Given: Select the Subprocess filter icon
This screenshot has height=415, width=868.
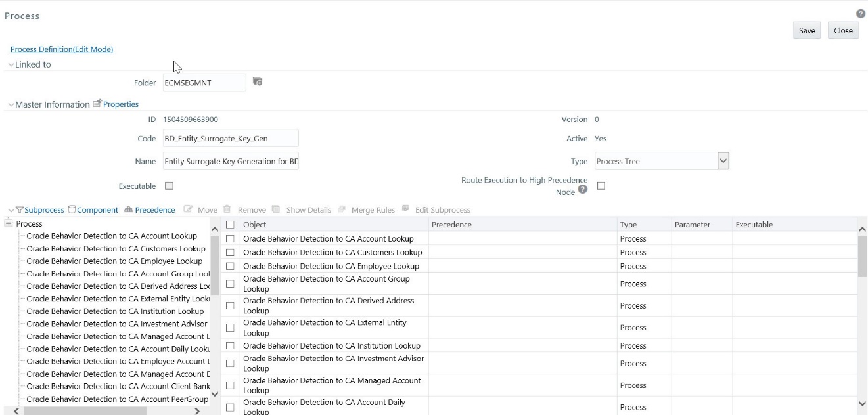Looking at the screenshot, I should point(20,209).
